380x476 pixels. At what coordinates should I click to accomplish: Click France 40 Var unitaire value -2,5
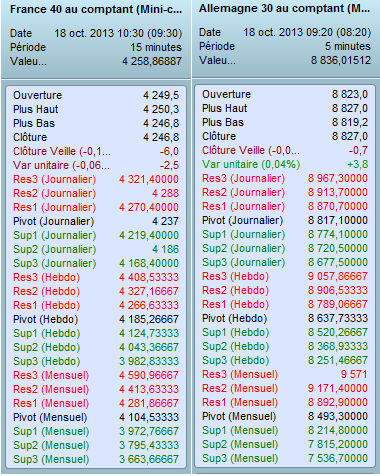pyautogui.click(x=169, y=165)
